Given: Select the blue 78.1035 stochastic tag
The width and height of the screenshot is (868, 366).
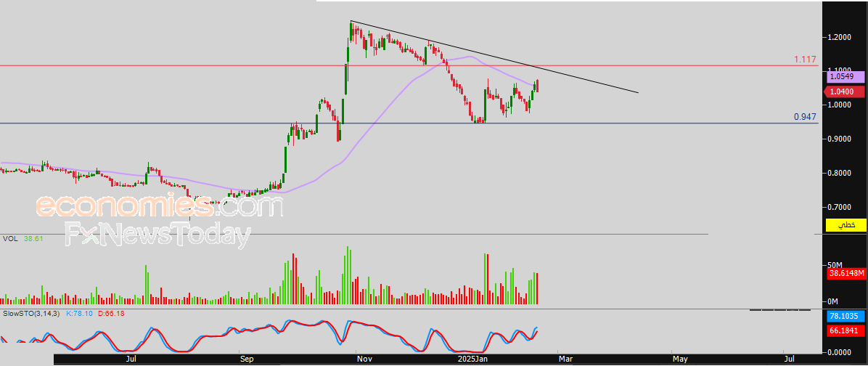Looking at the screenshot, I should (x=845, y=317).
